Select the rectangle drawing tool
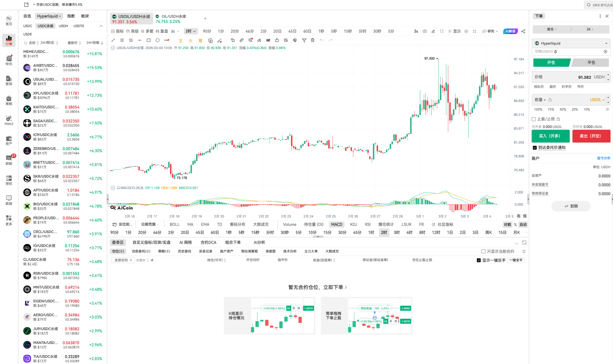The image size is (613, 364). tap(148, 40)
